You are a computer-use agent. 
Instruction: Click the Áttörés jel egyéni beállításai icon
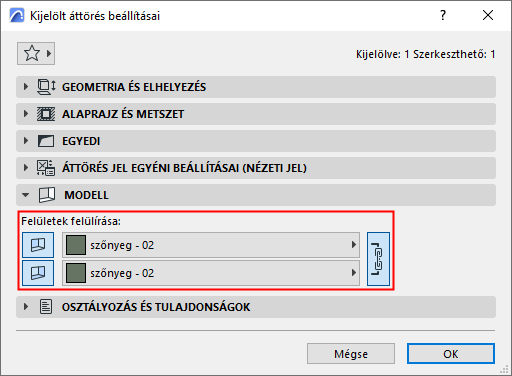pos(46,168)
